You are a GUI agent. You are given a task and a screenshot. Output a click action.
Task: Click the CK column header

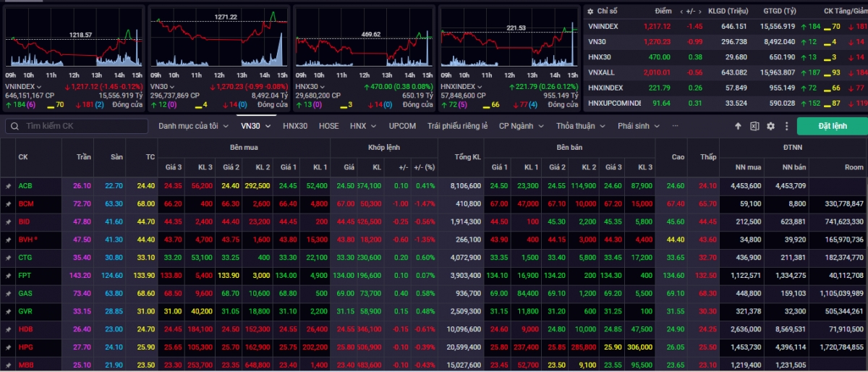23,156
